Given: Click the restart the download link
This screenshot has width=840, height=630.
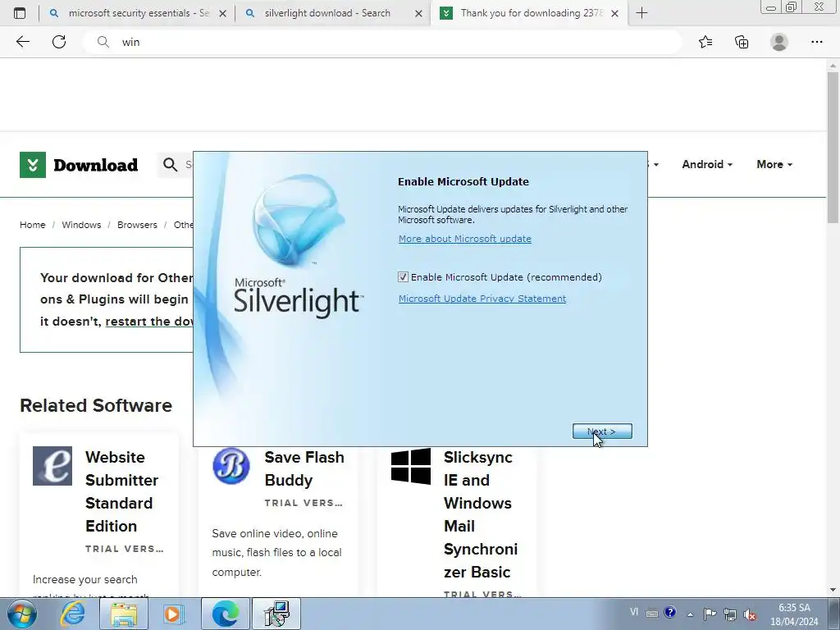Looking at the screenshot, I should (149, 322).
